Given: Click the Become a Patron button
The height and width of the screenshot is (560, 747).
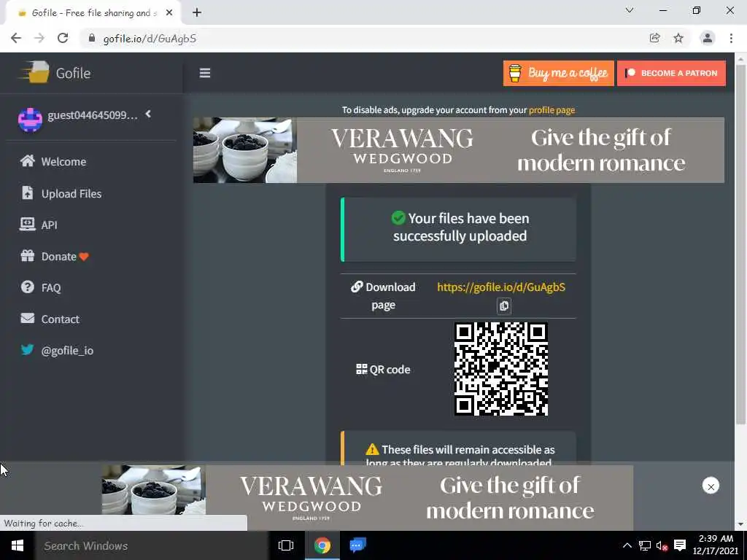Looking at the screenshot, I should tap(671, 73).
